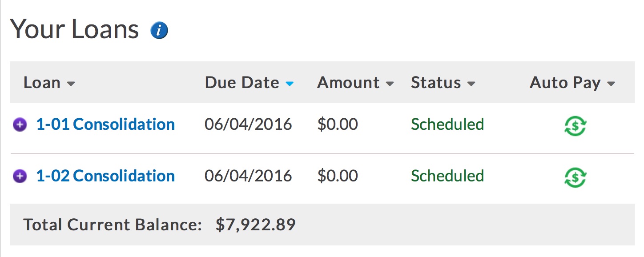Open the Amount column sort dropdown
The height and width of the screenshot is (257, 644).
pos(390,84)
